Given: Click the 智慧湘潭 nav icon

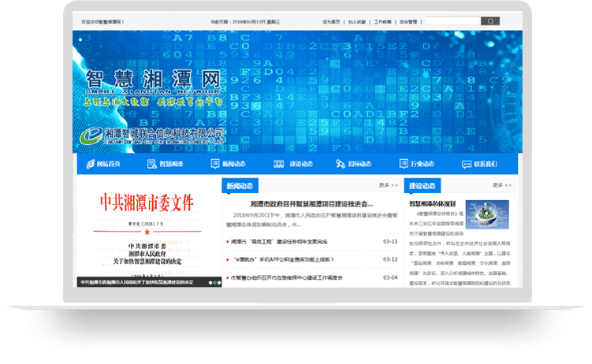Looking at the screenshot, I should (151, 164).
